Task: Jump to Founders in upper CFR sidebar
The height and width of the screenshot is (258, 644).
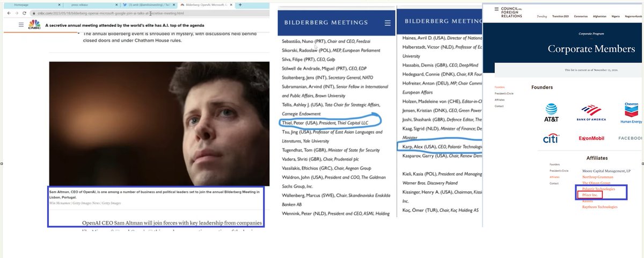Action: [x=500, y=87]
